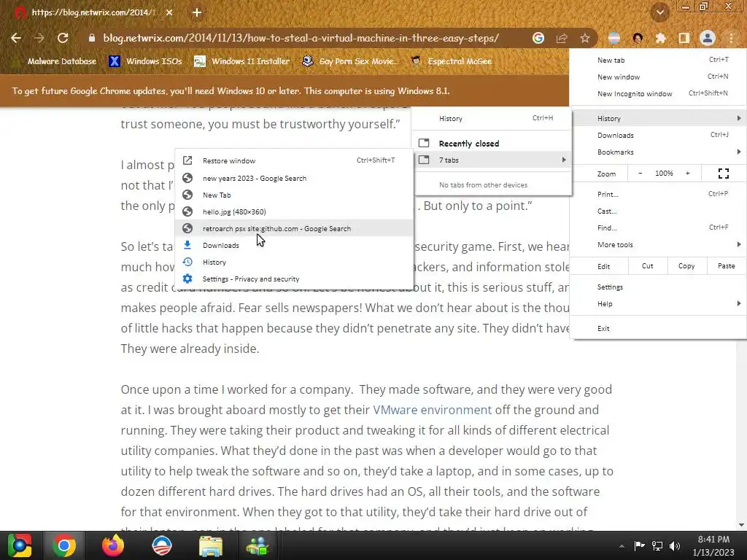Show hidden tray icons arrow
Viewport: 747px width, 560px height.
point(622,546)
